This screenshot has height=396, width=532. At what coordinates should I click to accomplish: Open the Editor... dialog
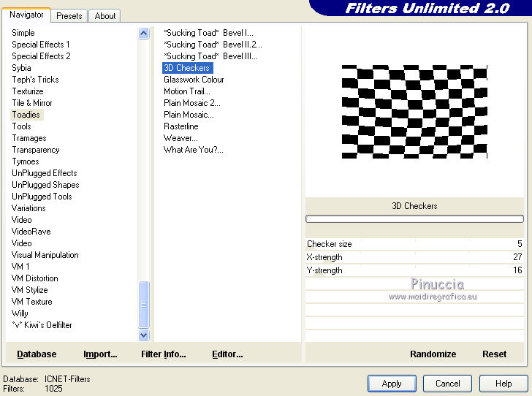coord(227,354)
